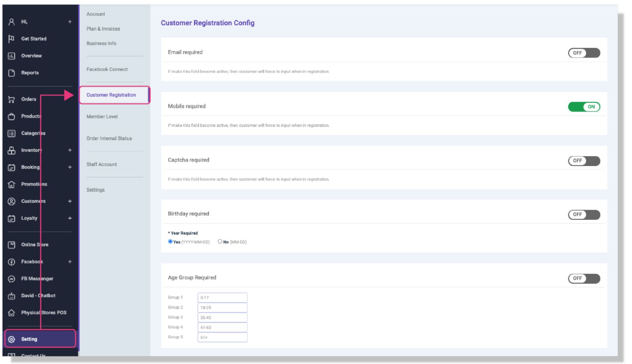
Task: Enable the Email required toggle
Action: [584, 53]
